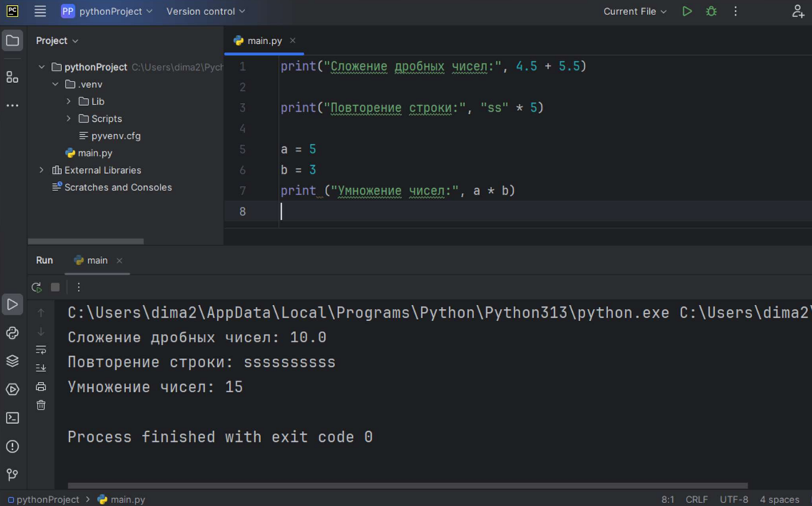Viewport: 812px width, 506px height.
Task: Open the Python Console sidebar icon
Action: [x=12, y=333]
